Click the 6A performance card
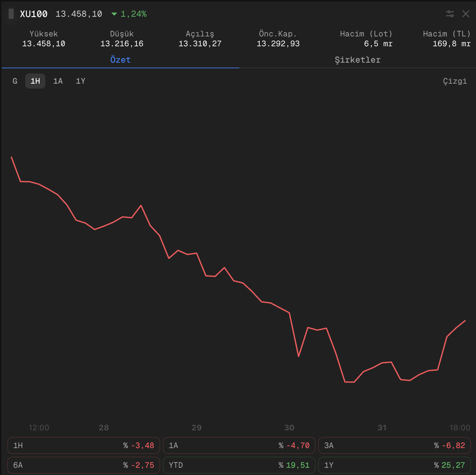Screen dimensions: 476x475 point(84,465)
